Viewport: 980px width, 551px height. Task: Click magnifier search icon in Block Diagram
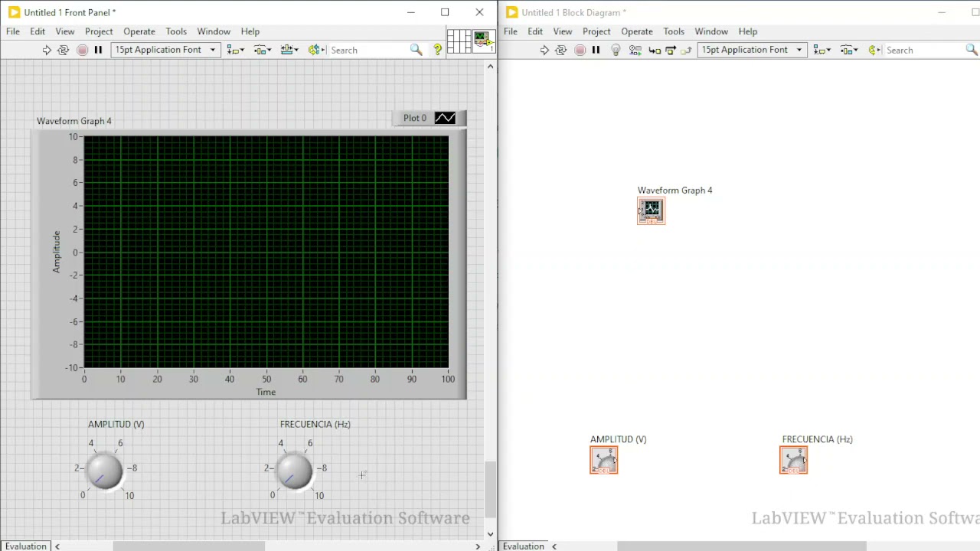[x=972, y=50]
